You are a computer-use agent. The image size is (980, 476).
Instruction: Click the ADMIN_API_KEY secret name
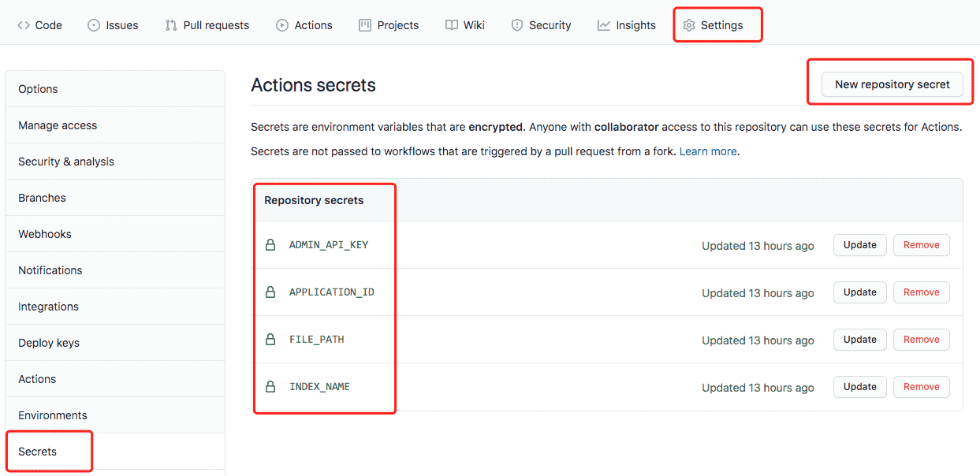point(329,244)
